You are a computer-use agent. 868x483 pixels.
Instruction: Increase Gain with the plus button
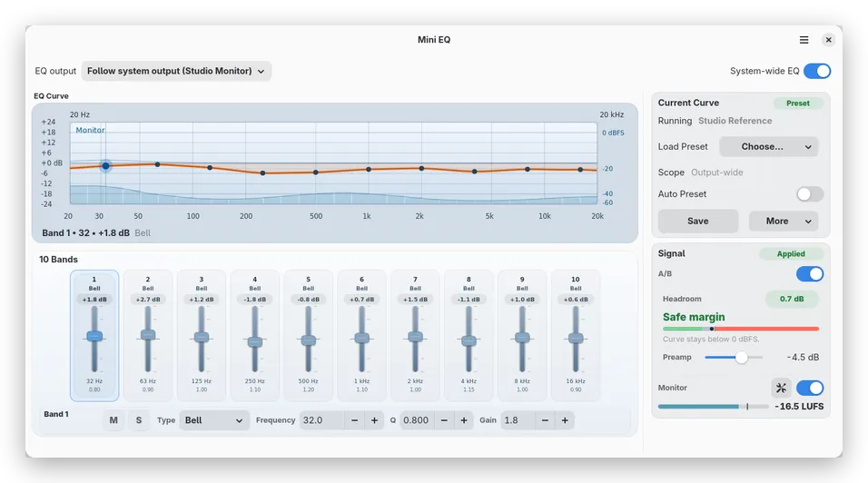point(565,420)
